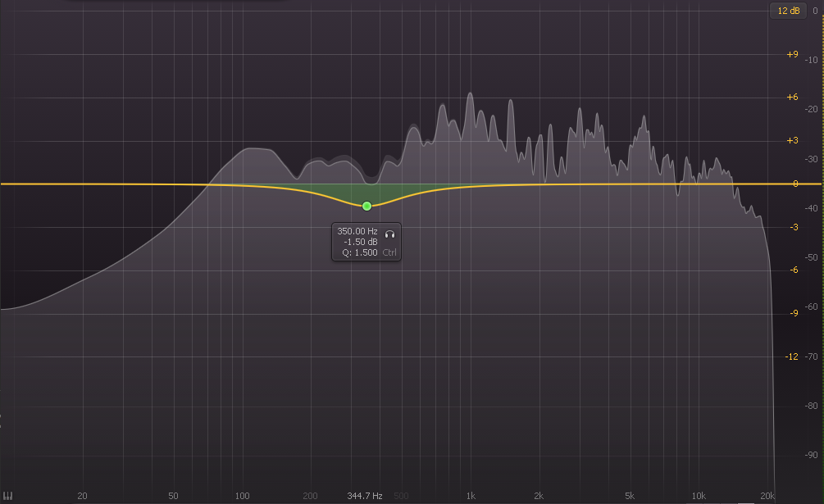Click the 344.7 Hz readout on frequency axis
824x504 pixels.
pyautogui.click(x=365, y=496)
